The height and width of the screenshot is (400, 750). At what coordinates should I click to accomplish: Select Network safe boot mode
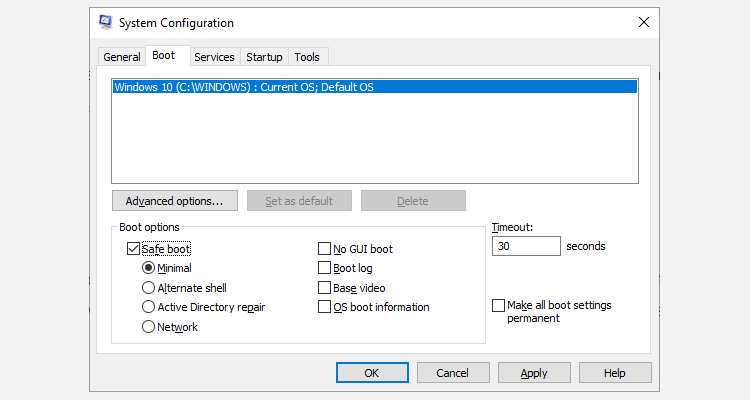(x=149, y=327)
